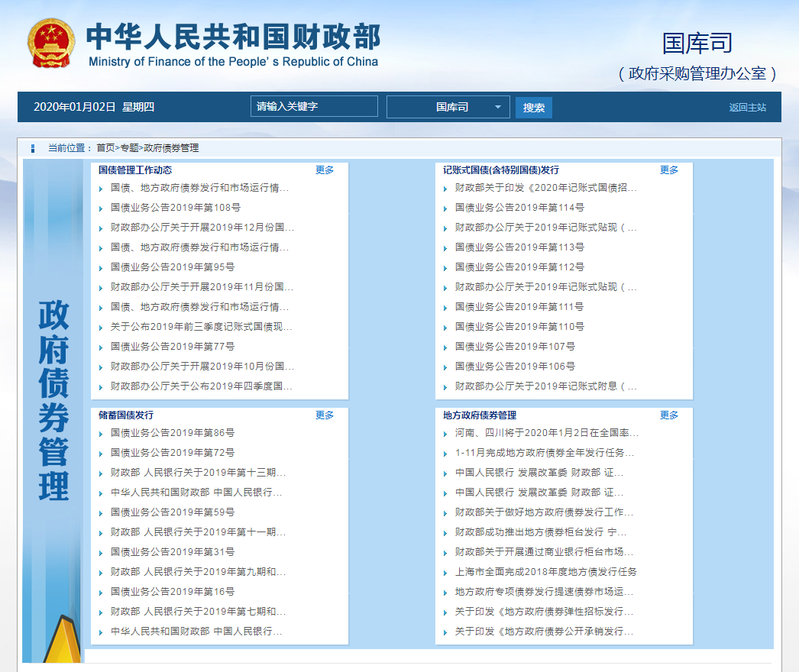Open 国债业务公告2019年第72号
The image size is (799, 672).
point(173,452)
